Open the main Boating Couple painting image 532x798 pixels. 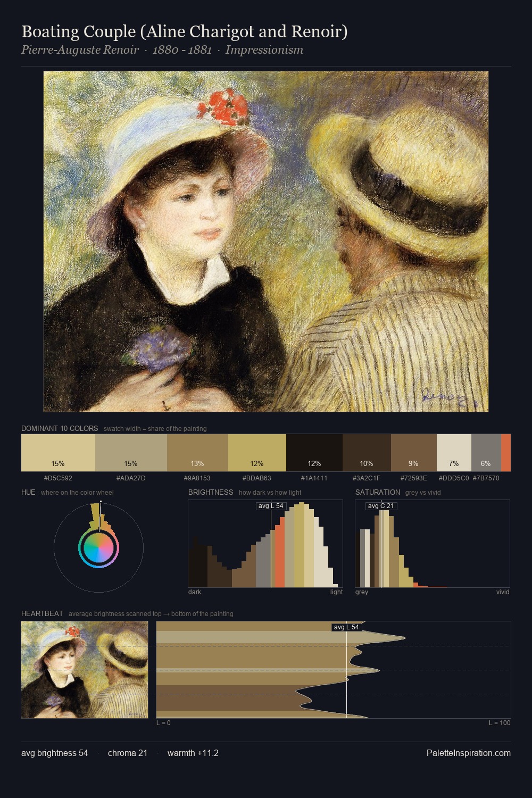click(x=266, y=242)
